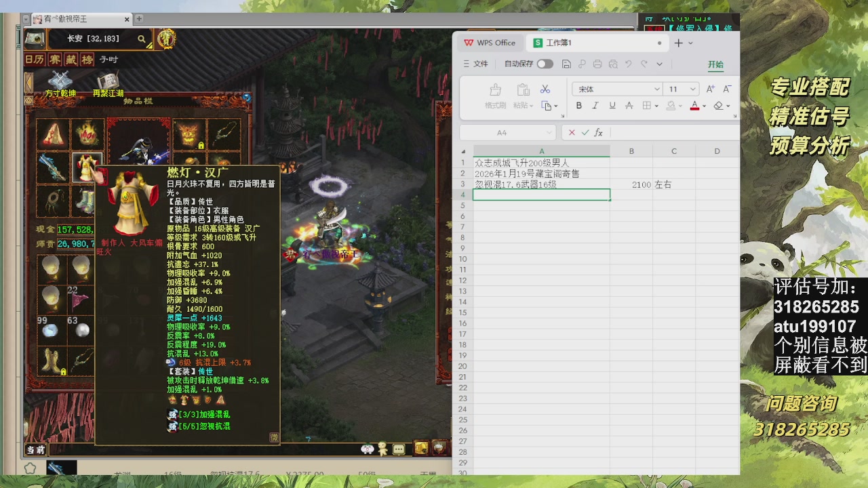Open the eraser clear options dropdown arrow

coord(728,106)
